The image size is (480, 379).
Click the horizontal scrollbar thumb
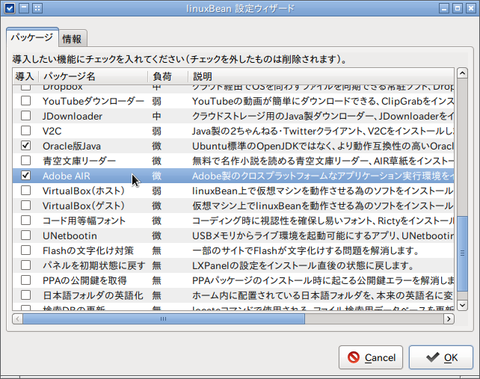(163, 319)
